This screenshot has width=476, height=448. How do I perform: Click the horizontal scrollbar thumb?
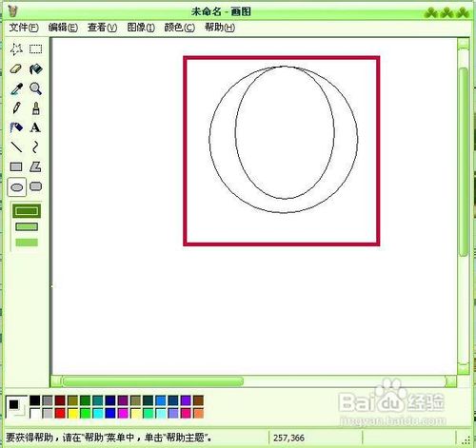[153, 381]
